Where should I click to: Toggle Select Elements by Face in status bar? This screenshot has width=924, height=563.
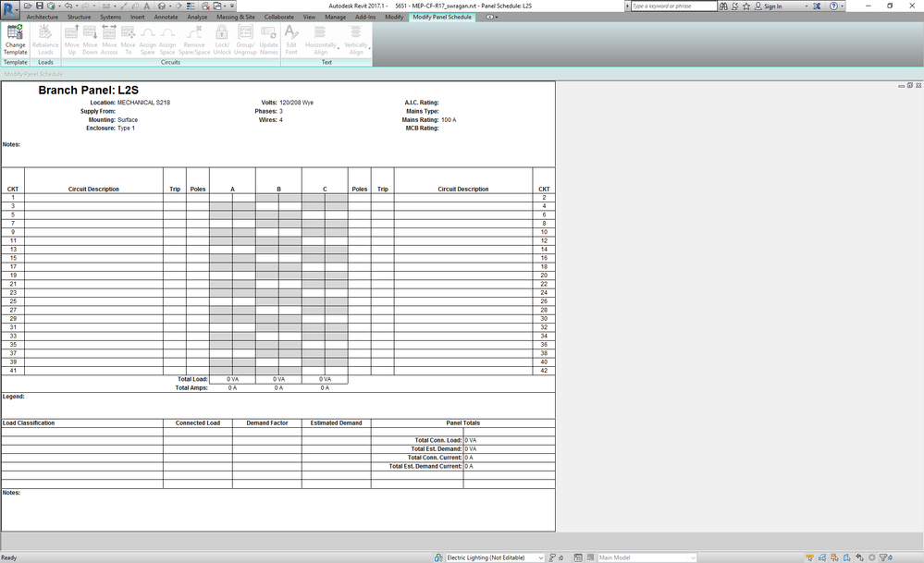click(x=847, y=557)
